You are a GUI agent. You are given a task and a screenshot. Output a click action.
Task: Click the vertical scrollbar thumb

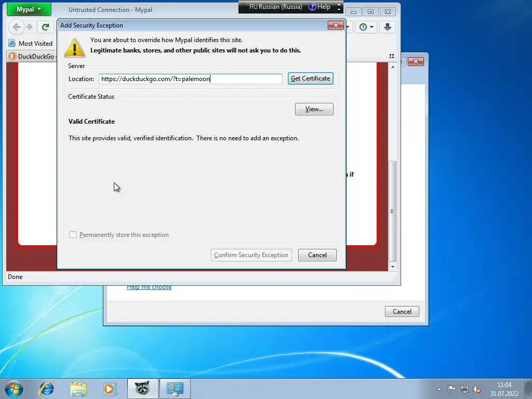(x=393, y=211)
